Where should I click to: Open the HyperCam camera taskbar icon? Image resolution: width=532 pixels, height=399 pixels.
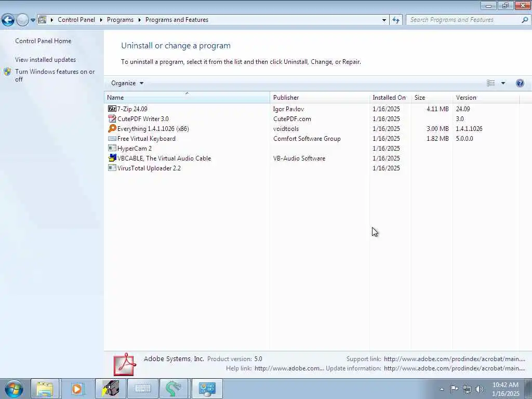111,389
